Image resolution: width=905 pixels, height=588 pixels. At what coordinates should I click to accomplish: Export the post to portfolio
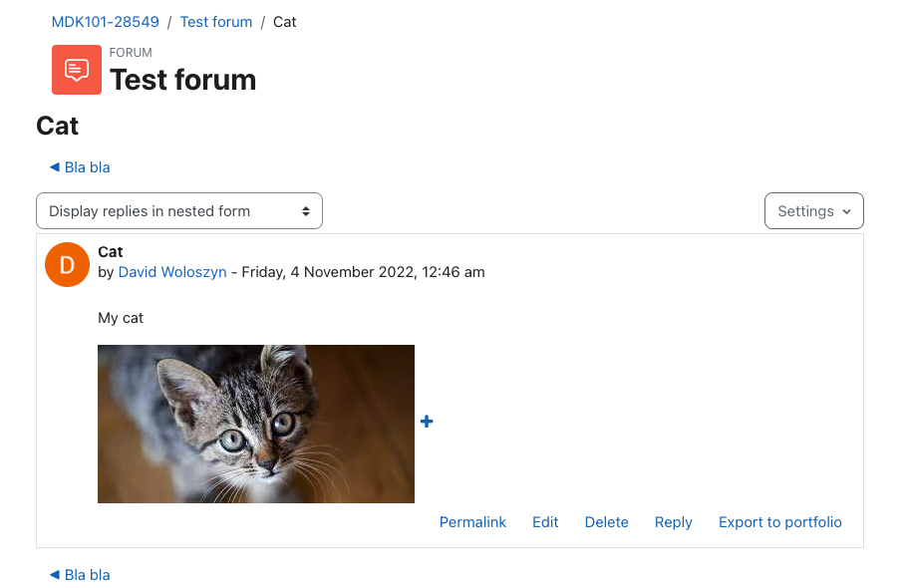coord(780,522)
